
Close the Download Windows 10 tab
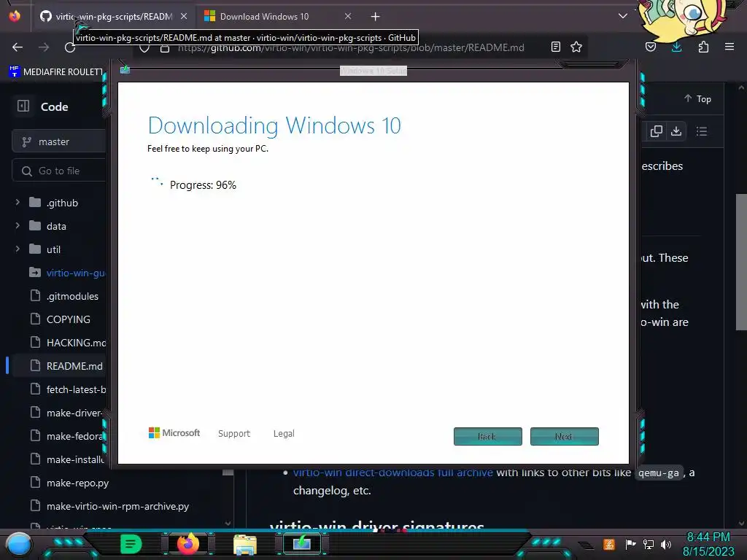pos(348,17)
